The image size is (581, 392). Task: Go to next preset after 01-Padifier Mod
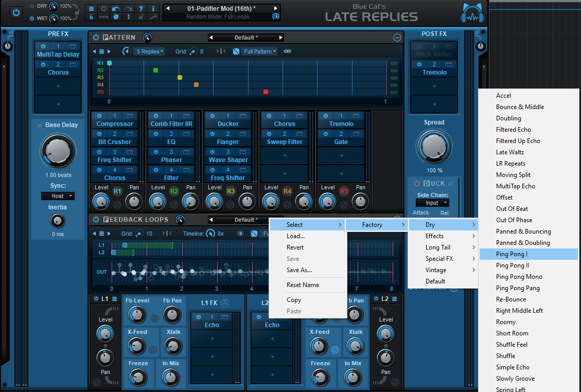[x=276, y=9]
